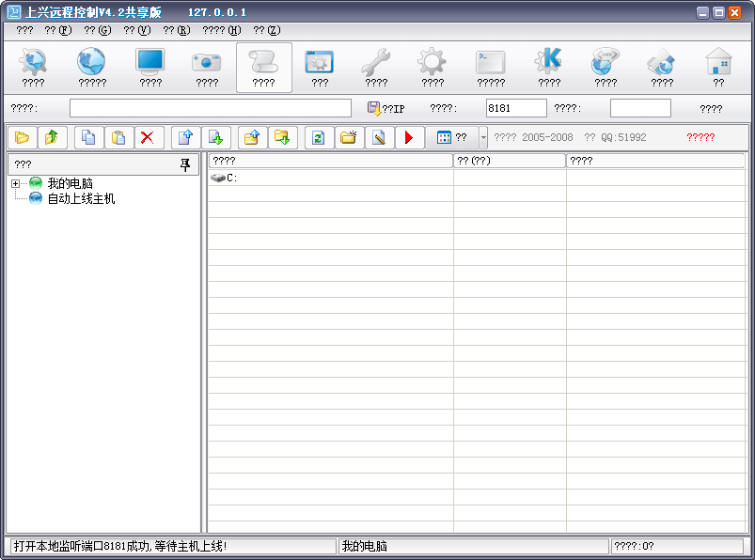Image resolution: width=755 pixels, height=560 pixels.
Task: Open the command terminal icon
Action: click(490, 67)
